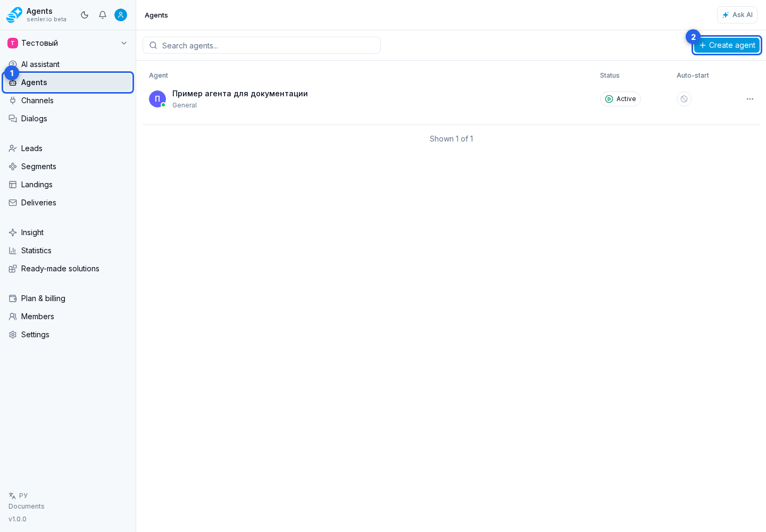Click the General label under the agent

(x=185, y=105)
